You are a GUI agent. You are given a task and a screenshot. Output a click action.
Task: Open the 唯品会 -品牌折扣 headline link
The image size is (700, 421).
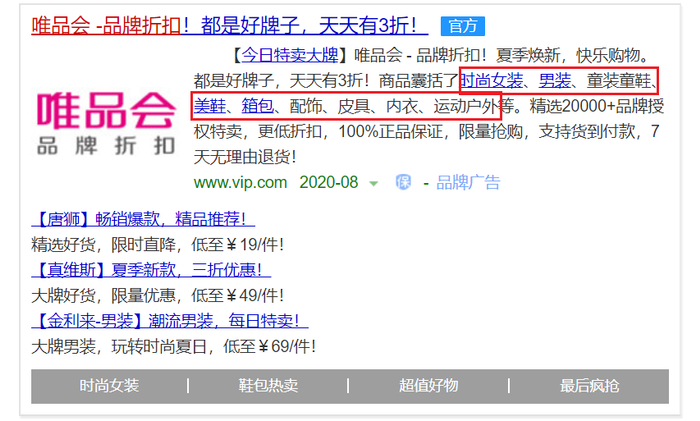pos(229,25)
